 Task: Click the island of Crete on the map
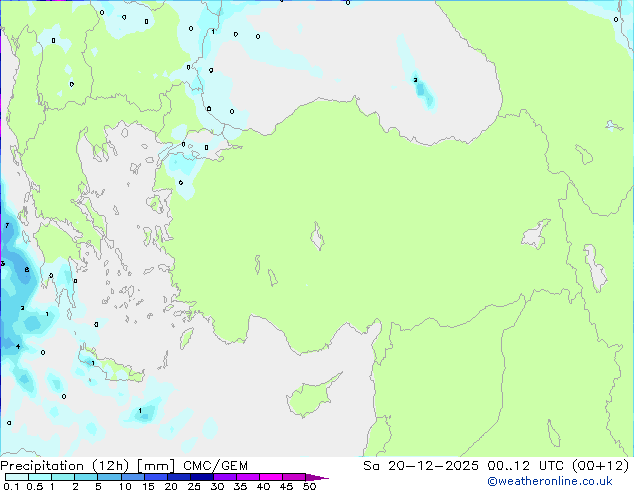113,366
